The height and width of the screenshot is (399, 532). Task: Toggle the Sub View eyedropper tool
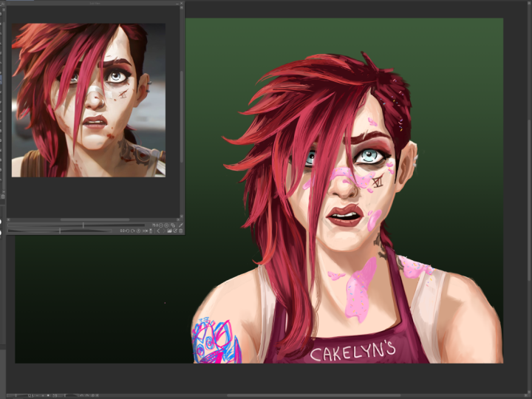(180, 225)
